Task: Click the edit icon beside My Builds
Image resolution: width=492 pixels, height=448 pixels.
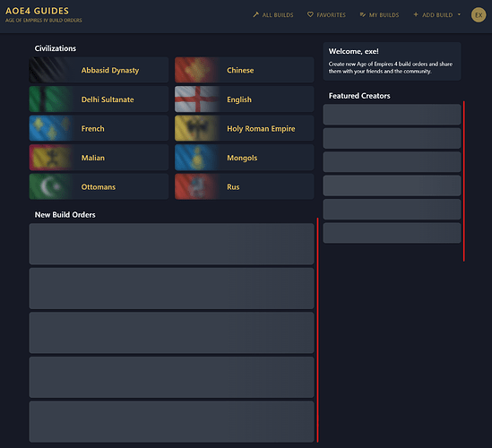Action: point(363,14)
